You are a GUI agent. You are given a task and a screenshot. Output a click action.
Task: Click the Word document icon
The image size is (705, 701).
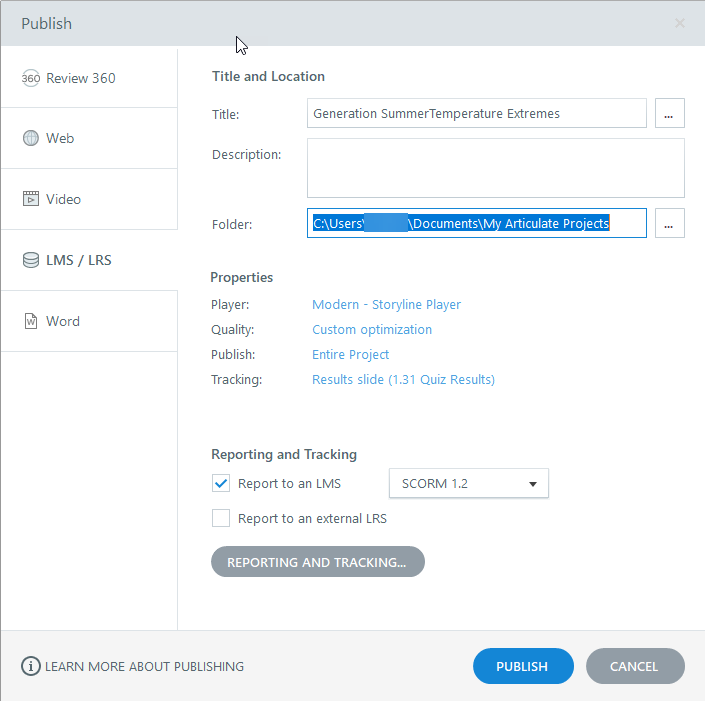click(x=31, y=321)
